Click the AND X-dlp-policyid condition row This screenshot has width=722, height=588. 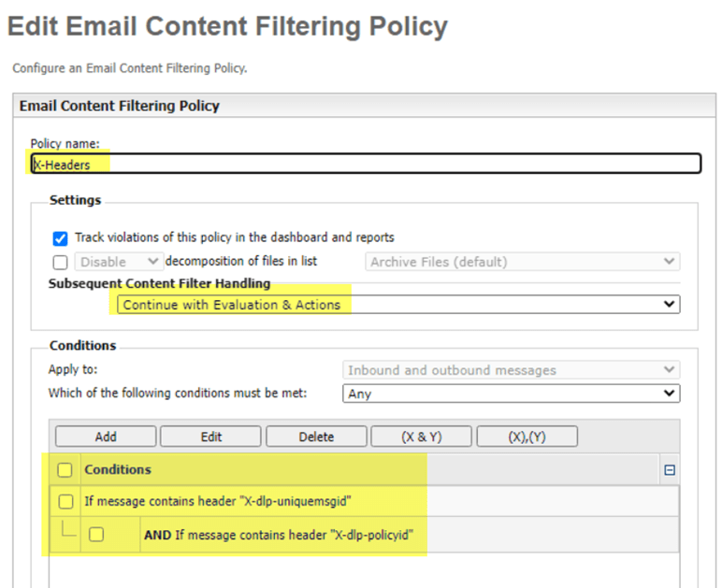pos(279,536)
